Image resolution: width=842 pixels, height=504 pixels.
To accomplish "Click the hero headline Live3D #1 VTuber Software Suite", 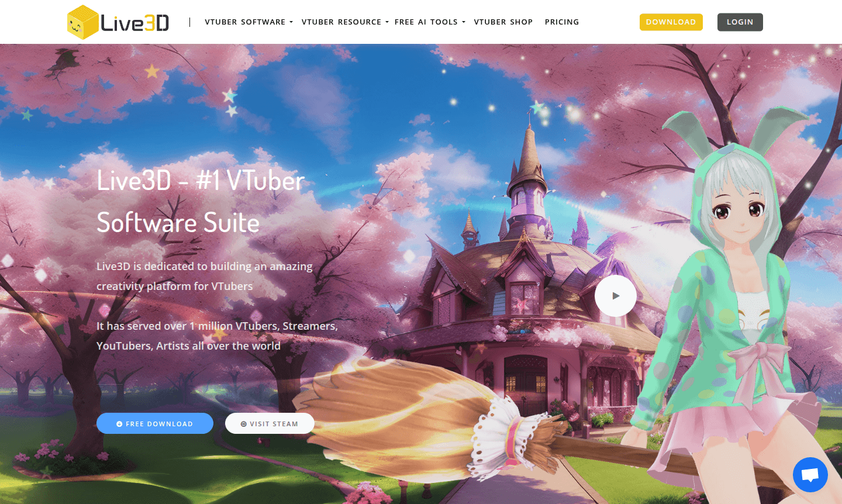I will (199, 202).
